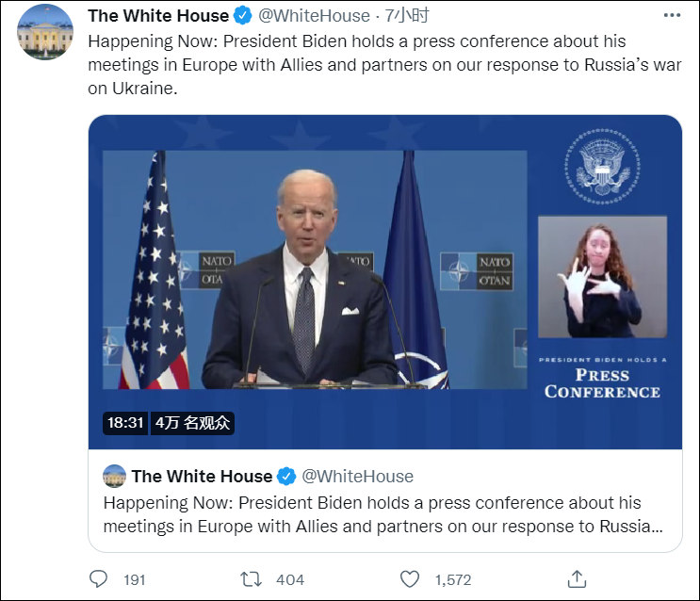The width and height of the screenshot is (700, 601).
Task: Click the 1,572 likes count
Action: (x=452, y=579)
